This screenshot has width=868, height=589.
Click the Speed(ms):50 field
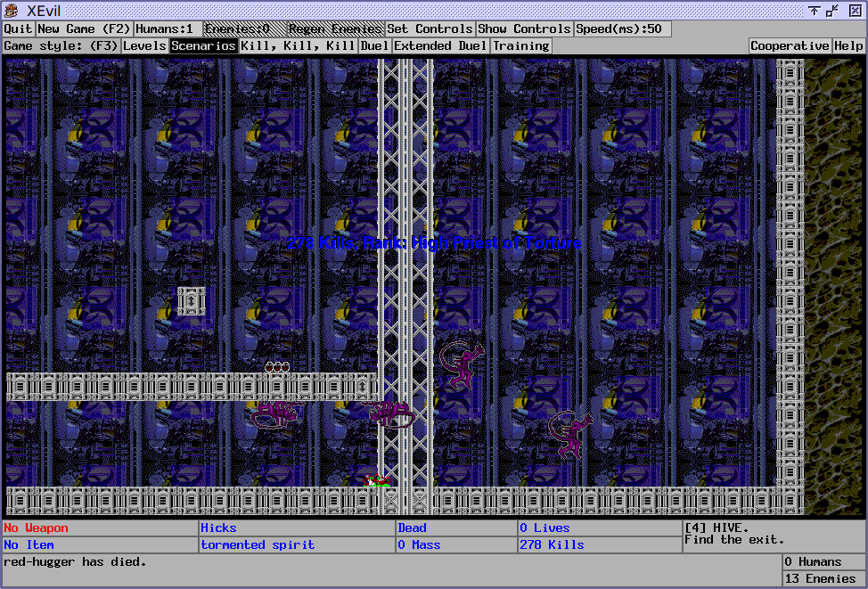pos(623,29)
